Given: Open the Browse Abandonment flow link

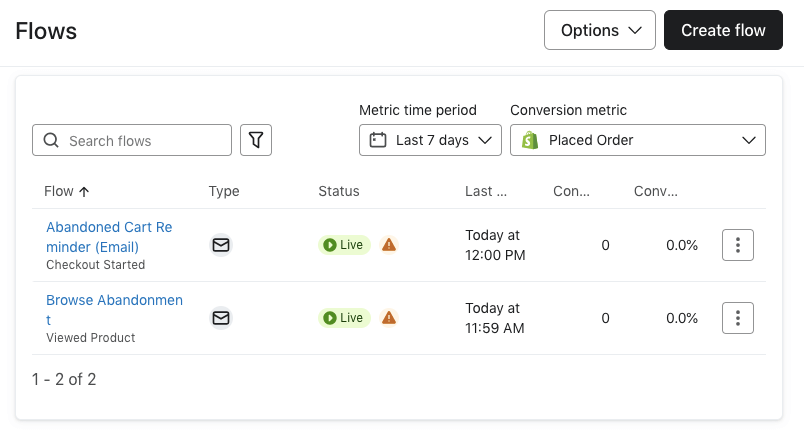Looking at the screenshot, I should [x=114, y=310].
